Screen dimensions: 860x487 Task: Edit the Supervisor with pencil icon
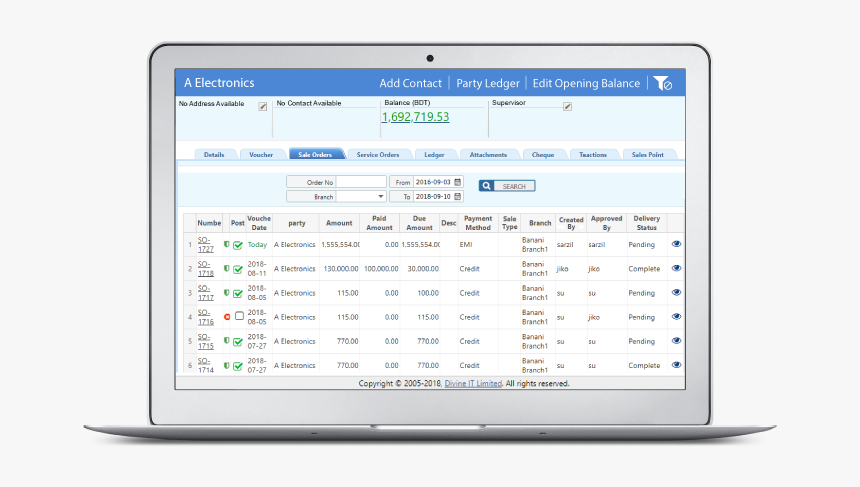568,106
